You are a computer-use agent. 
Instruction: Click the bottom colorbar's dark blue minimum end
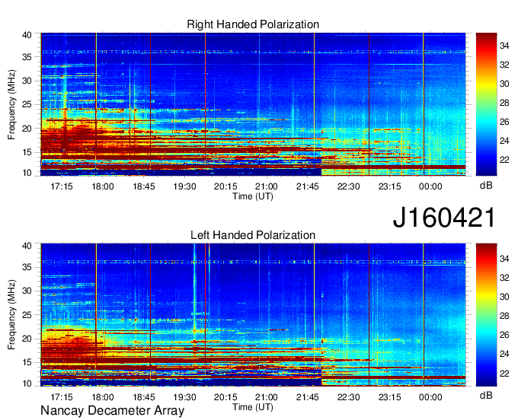pos(486,383)
